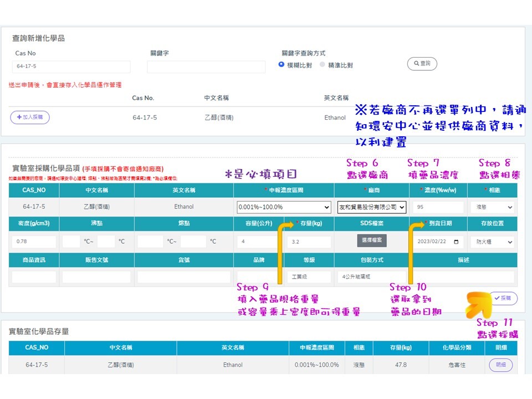Open the 申報濃度區間 dropdown
Screen dimensions: 532x399
click(283, 207)
